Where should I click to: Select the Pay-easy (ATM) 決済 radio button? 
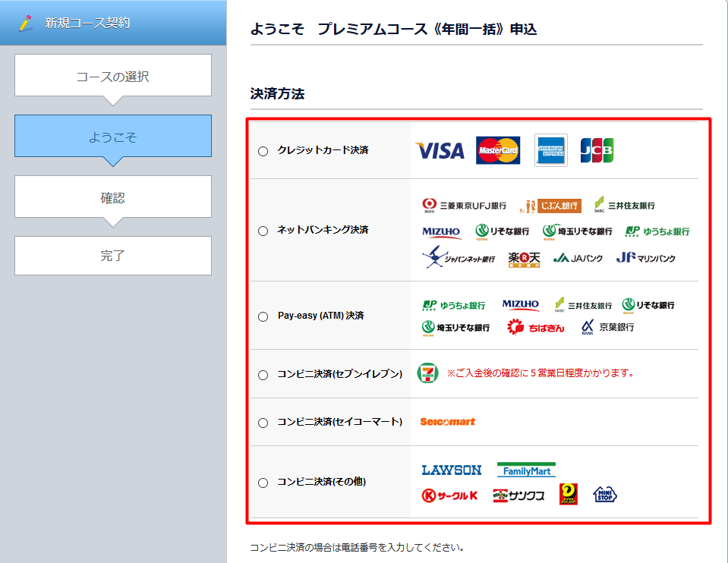click(263, 315)
